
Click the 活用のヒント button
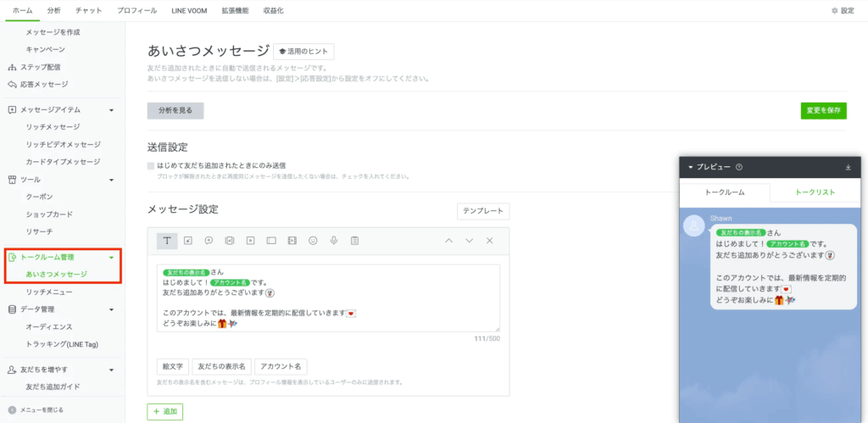[304, 52]
